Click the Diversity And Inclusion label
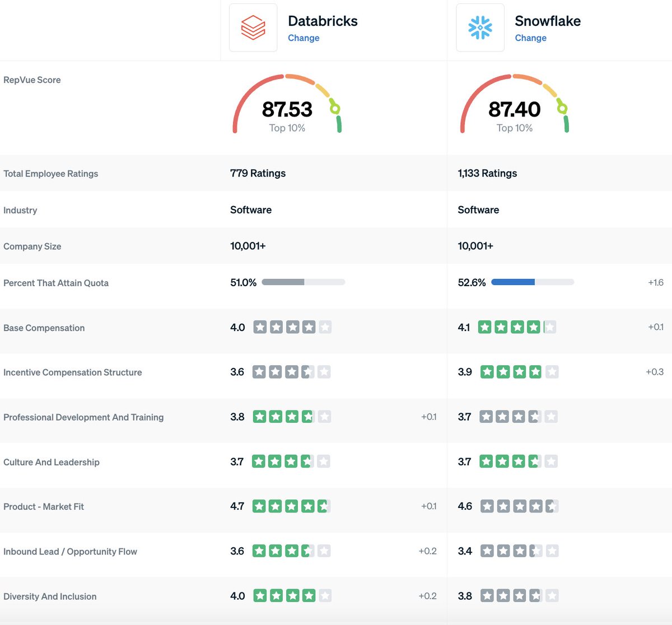The image size is (672, 625). 50,596
